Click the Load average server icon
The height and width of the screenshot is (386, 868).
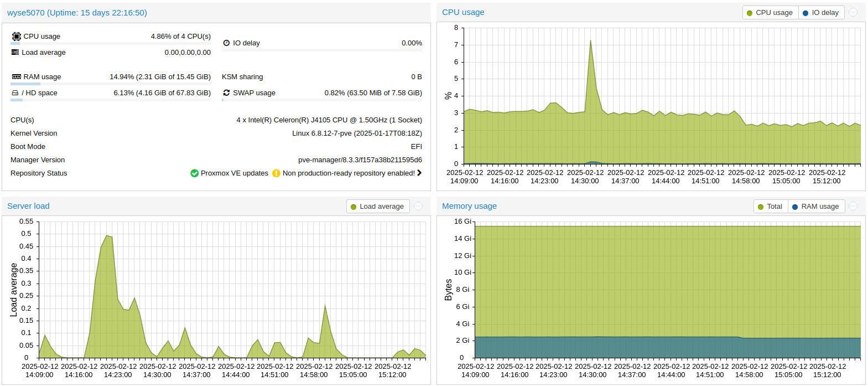pyautogui.click(x=15, y=52)
